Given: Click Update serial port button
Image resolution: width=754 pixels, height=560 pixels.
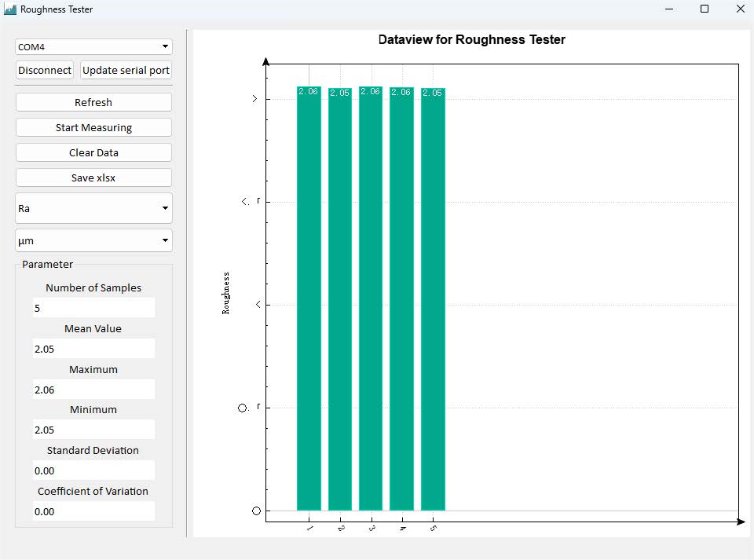Looking at the screenshot, I should click(x=126, y=70).
